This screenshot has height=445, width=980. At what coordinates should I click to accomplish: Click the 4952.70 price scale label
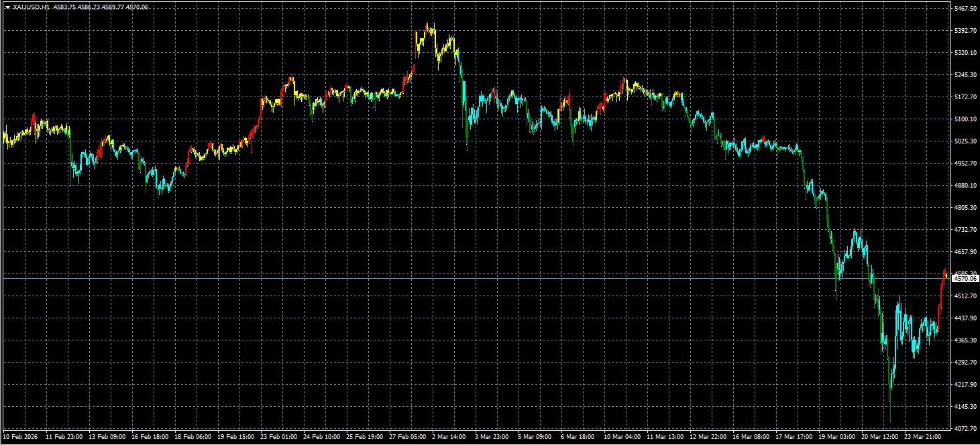(x=965, y=164)
